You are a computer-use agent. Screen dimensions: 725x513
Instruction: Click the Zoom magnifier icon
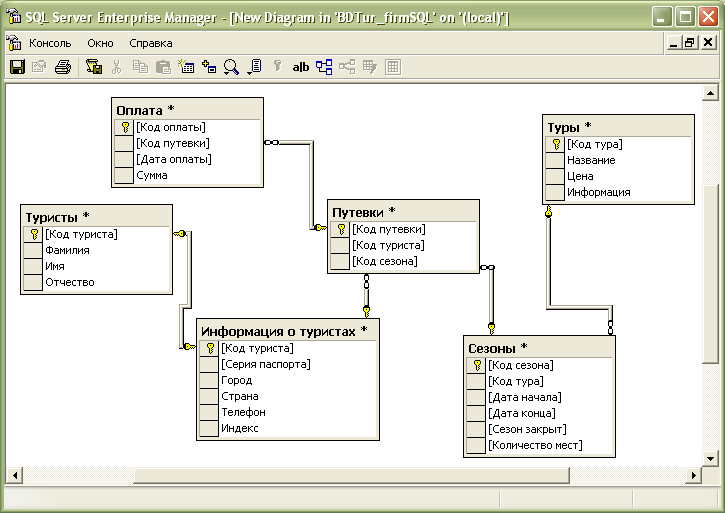pyautogui.click(x=230, y=67)
